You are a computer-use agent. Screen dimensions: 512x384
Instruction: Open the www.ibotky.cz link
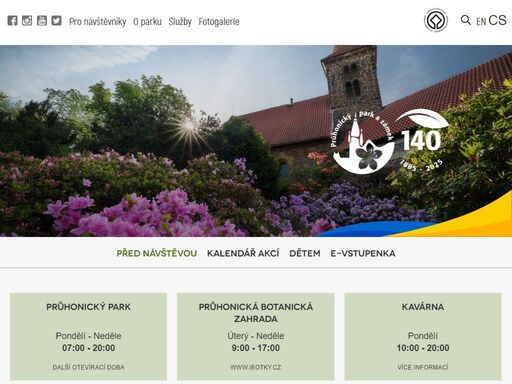[x=256, y=367]
